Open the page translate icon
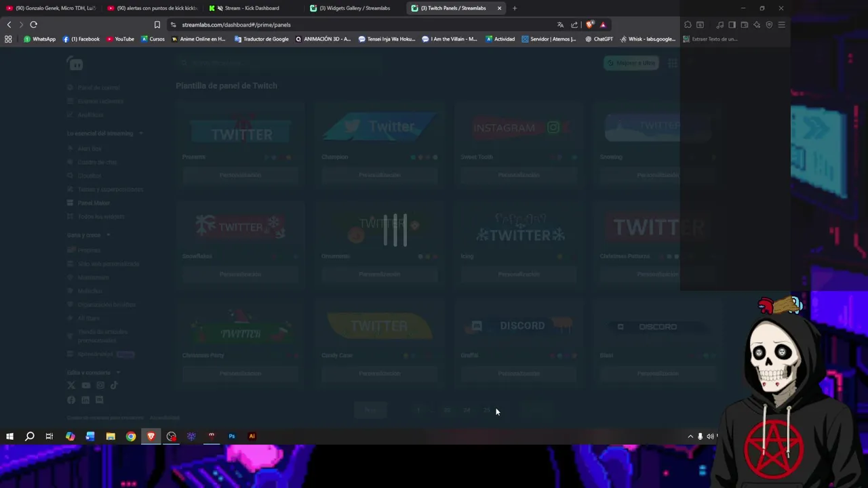 coord(560,24)
